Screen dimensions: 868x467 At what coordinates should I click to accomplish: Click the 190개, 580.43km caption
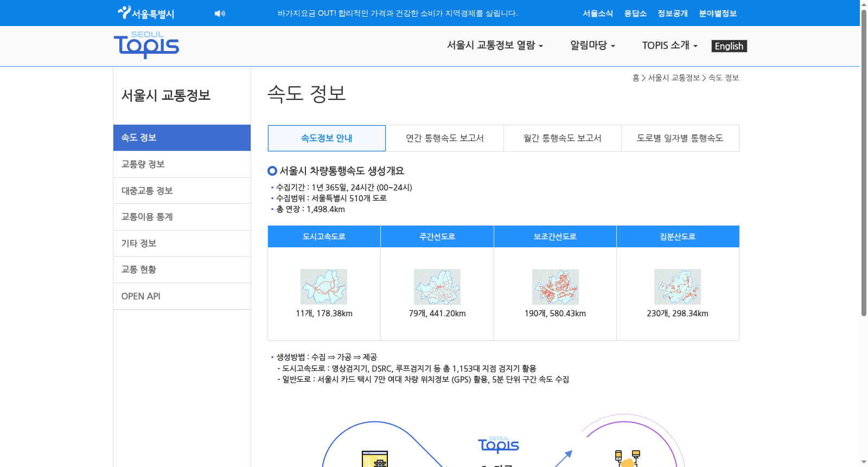click(x=555, y=314)
